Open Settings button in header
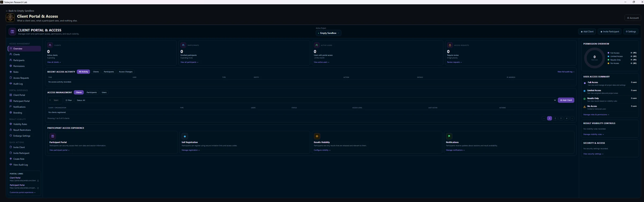Viewport: 644px width, 202px height. coord(631,32)
